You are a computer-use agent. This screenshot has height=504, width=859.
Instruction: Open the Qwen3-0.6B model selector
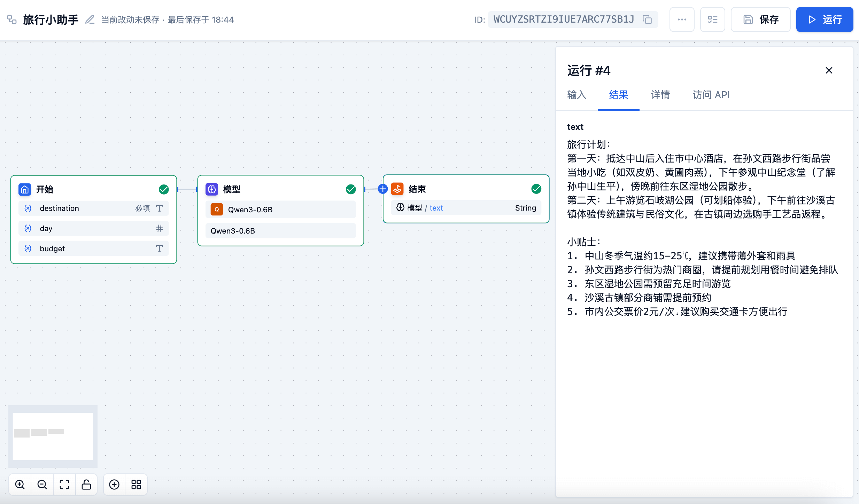click(x=280, y=209)
